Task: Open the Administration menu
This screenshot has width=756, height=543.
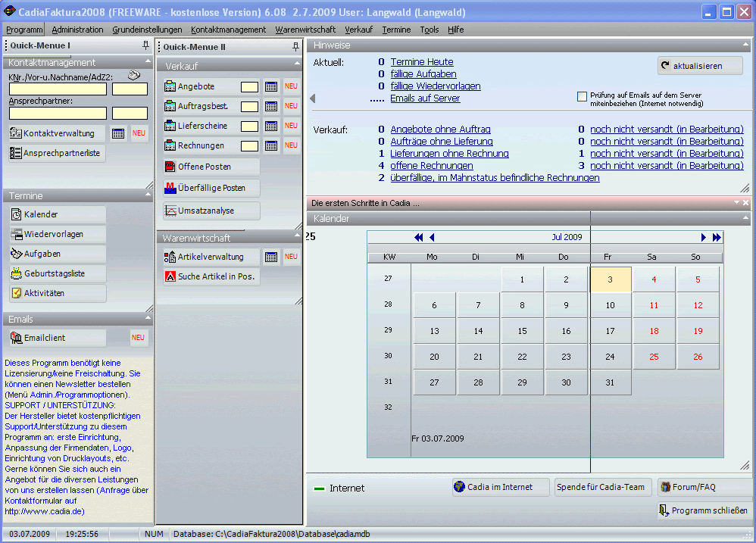Action: 77,30
